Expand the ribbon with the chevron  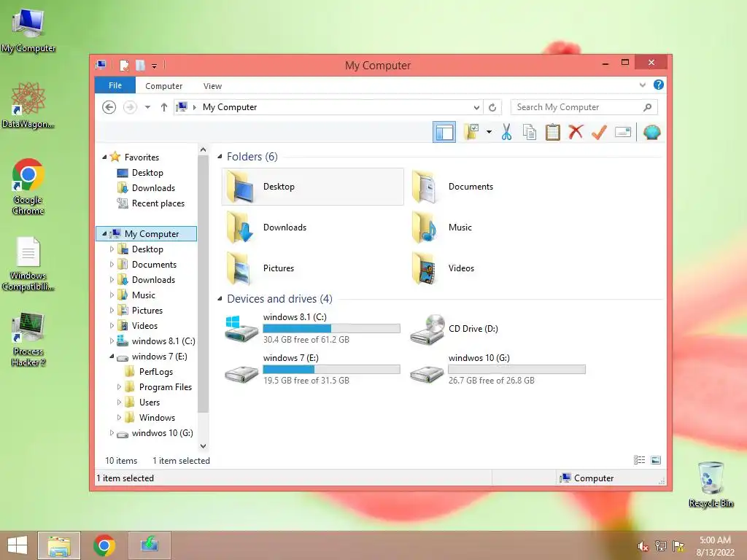pyautogui.click(x=642, y=85)
